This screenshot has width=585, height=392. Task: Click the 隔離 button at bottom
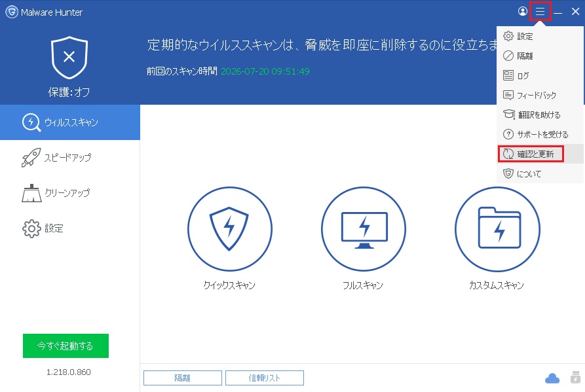click(x=182, y=378)
